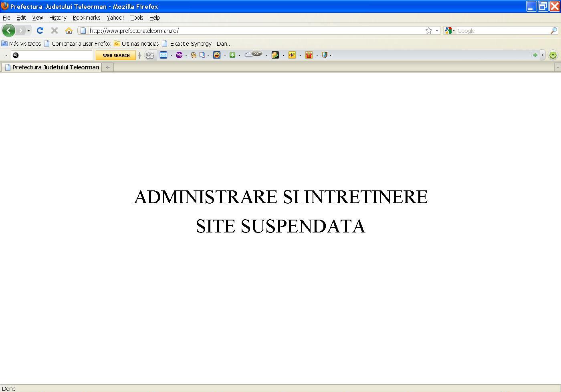
Task: Open the Help menu
Action: point(155,18)
